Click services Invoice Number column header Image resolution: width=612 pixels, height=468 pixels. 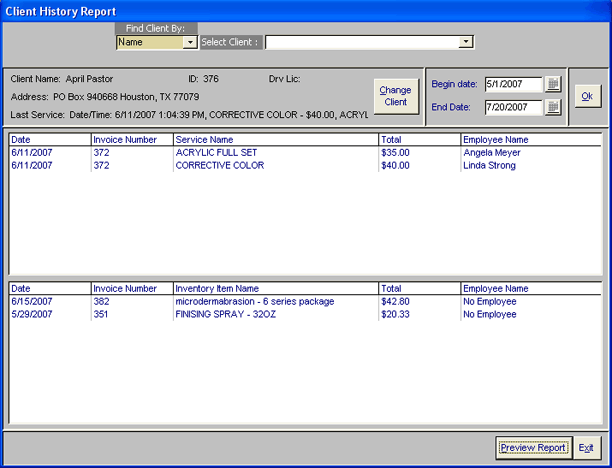coord(132,140)
